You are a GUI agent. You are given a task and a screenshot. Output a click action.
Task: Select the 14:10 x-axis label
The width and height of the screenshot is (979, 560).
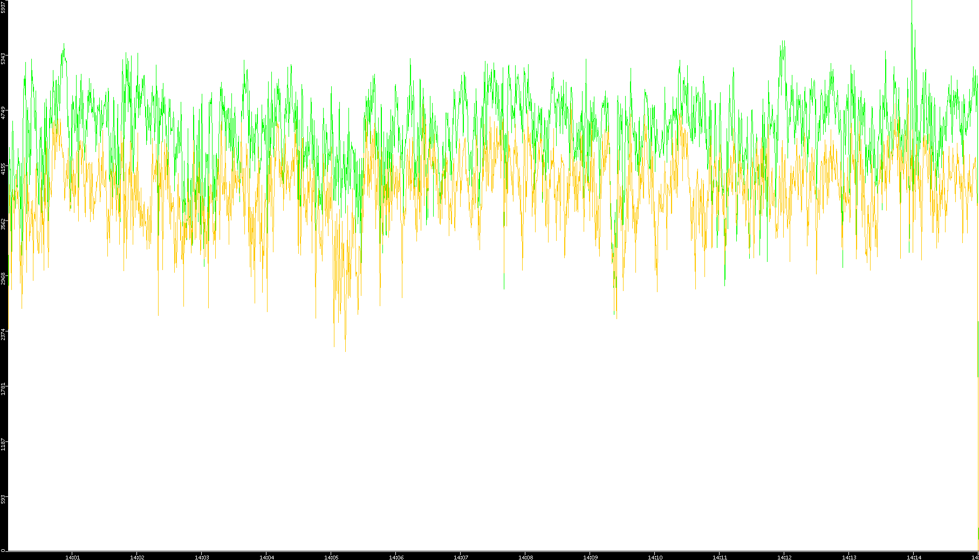point(655,557)
